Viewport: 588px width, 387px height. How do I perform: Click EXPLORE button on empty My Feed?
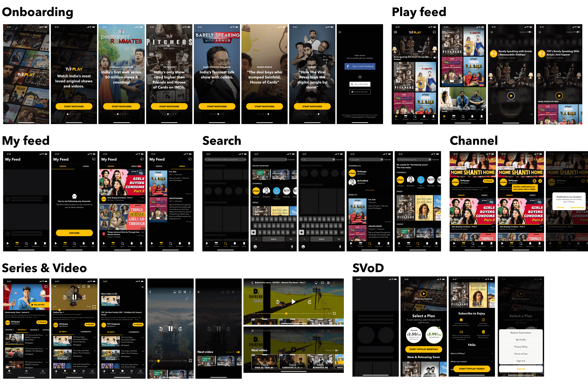coord(74,233)
